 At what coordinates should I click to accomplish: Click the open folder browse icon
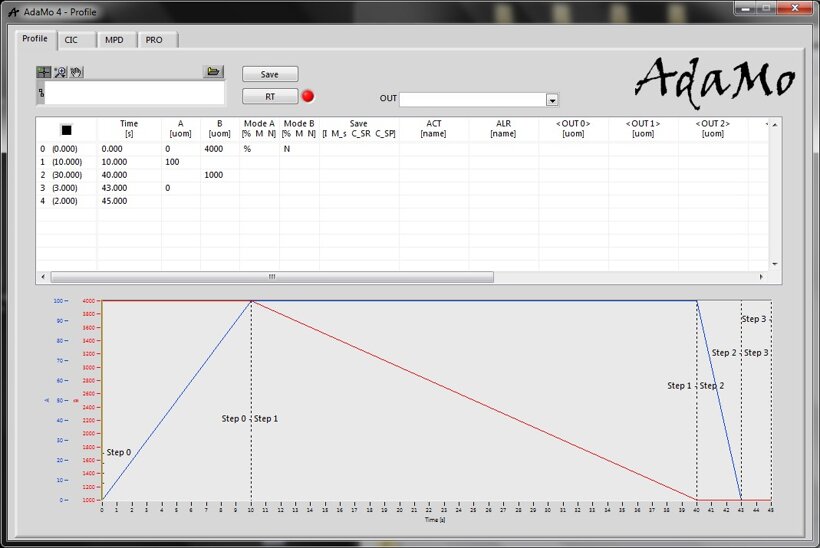[x=213, y=72]
